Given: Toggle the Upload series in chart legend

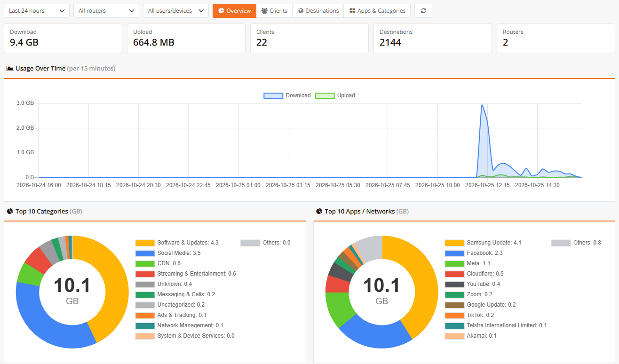Looking at the screenshot, I should click(x=335, y=95).
